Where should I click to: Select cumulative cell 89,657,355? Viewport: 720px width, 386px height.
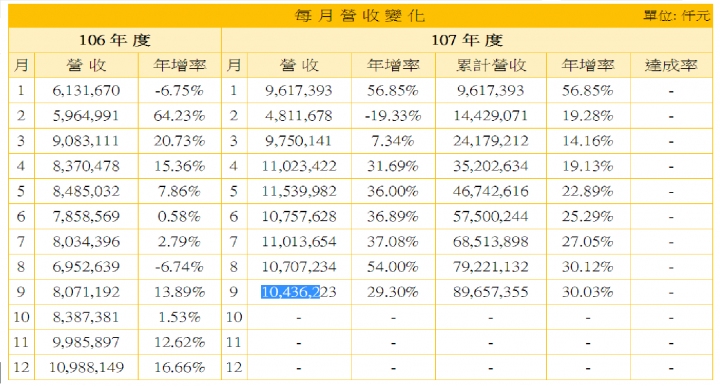[491, 292]
